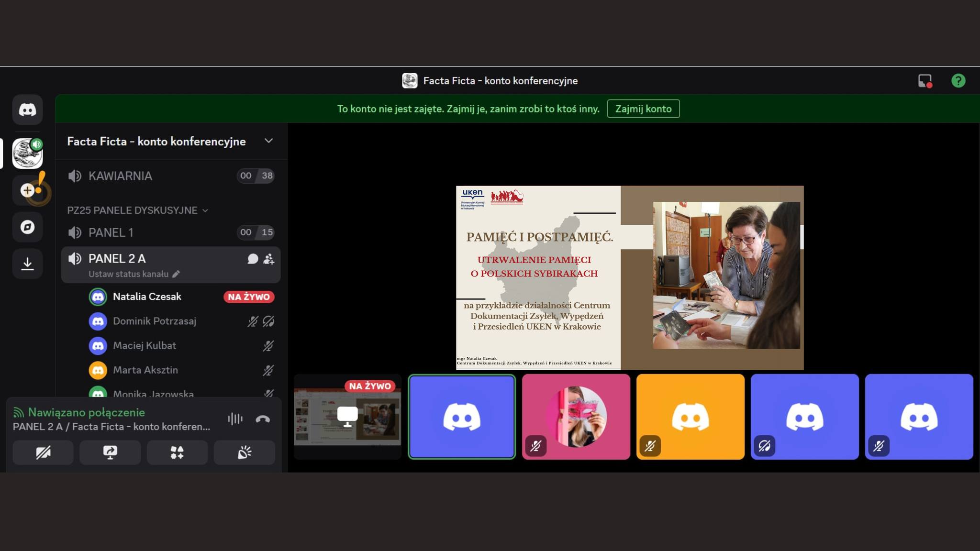Image resolution: width=980 pixels, height=551 pixels.
Task: Expand the Facta Ficta server name dropdown
Action: point(268,141)
